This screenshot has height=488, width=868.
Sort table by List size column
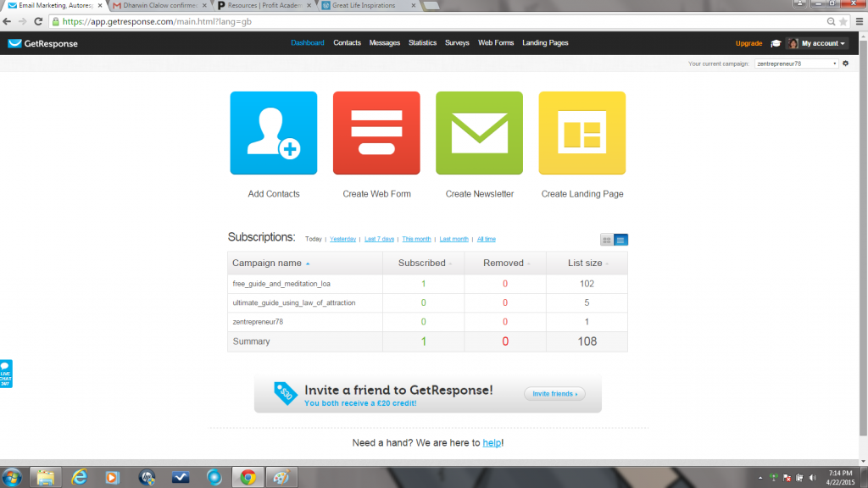tap(587, 263)
